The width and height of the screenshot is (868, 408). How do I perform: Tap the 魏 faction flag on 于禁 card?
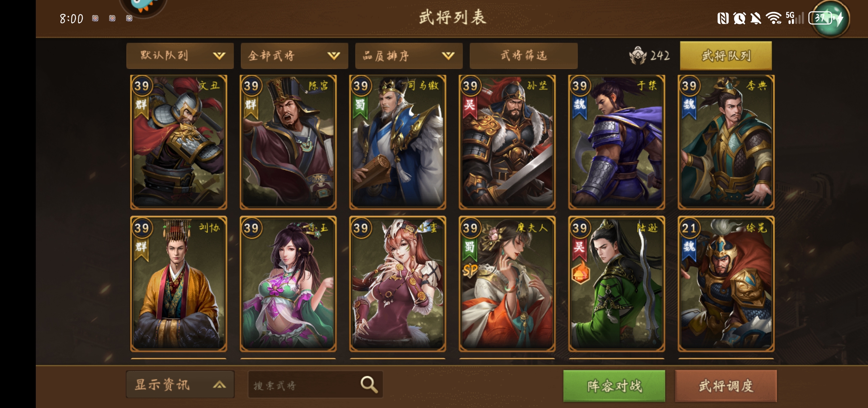click(x=579, y=107)
